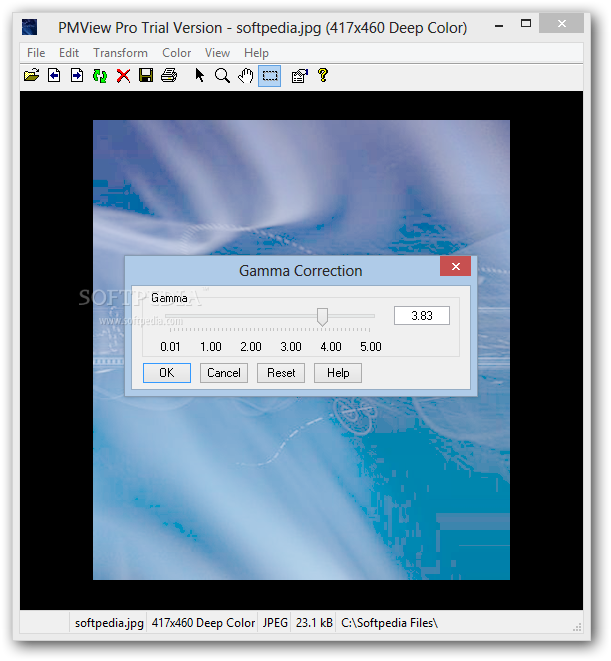The image size is (611, 661).
Task: Maximize the PMView window
Action: point(525,24)
